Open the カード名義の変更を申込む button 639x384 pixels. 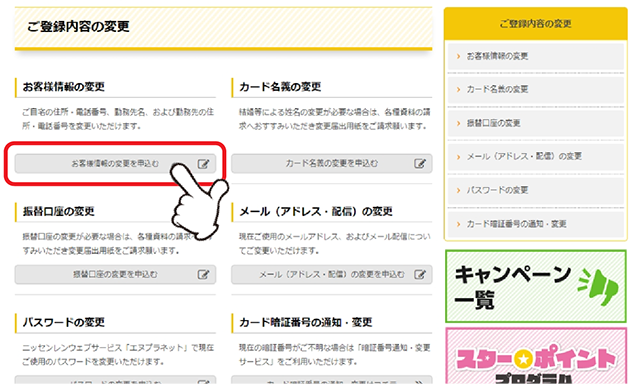tap(332, 164)
